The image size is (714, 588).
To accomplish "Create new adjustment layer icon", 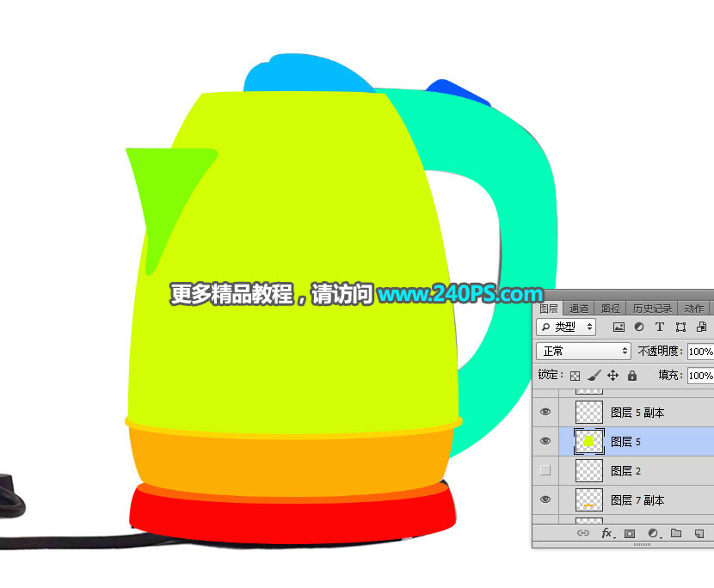I will (654, 533).
